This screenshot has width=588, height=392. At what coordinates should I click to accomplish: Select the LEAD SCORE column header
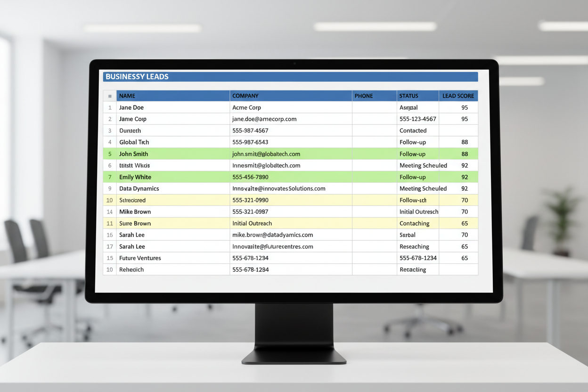[458, 96]
